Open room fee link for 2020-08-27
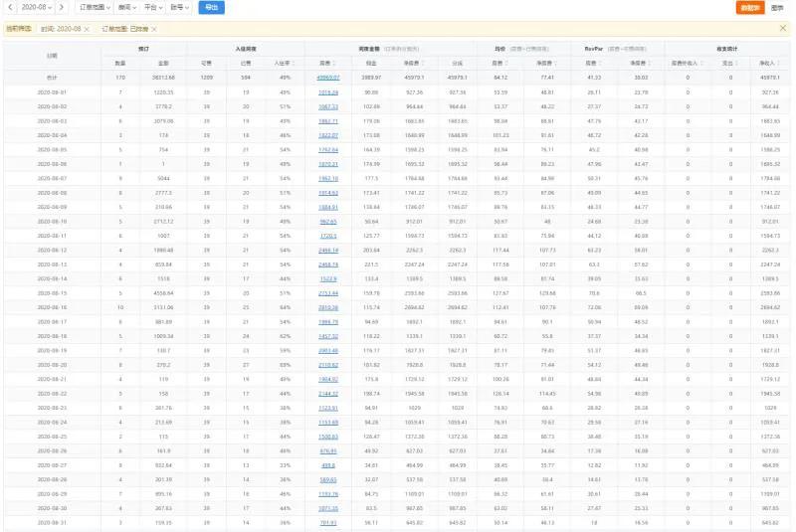Screen dimensions: 796x532 (x=328, y=465)
